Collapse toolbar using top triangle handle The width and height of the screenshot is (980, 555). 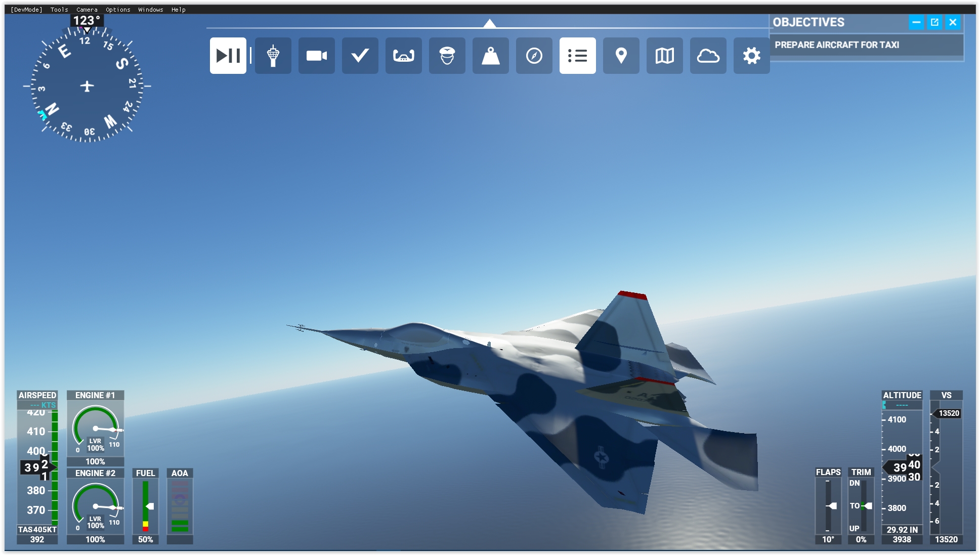pyautogui.click(x=489, y=23)
